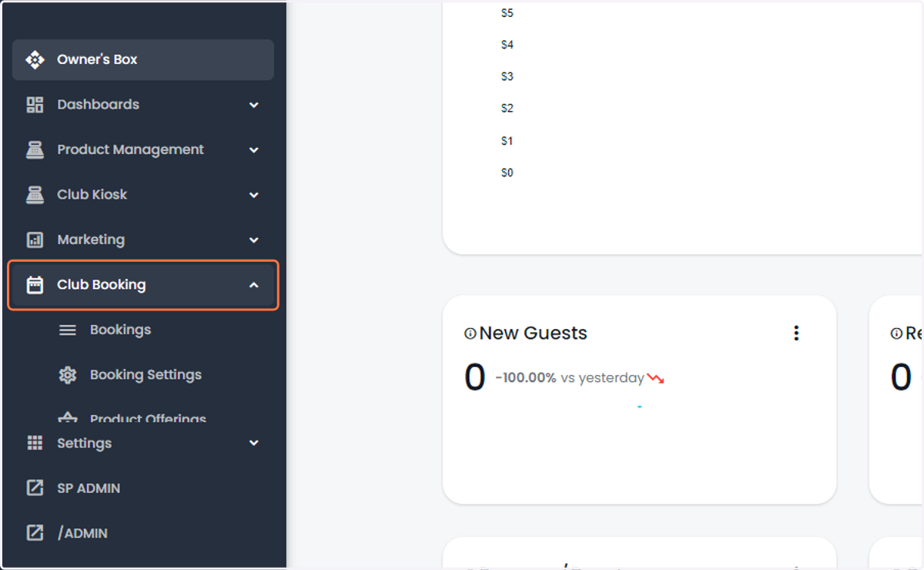Click the Club Booking calendar icon
The height and width of the screenshot is (570, 924).
[x=35, y=285]
